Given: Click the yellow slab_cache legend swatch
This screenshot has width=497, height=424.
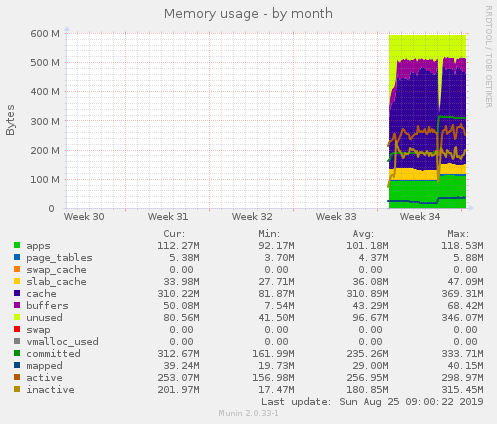Looking at the screenshot, I should point(17,281).
